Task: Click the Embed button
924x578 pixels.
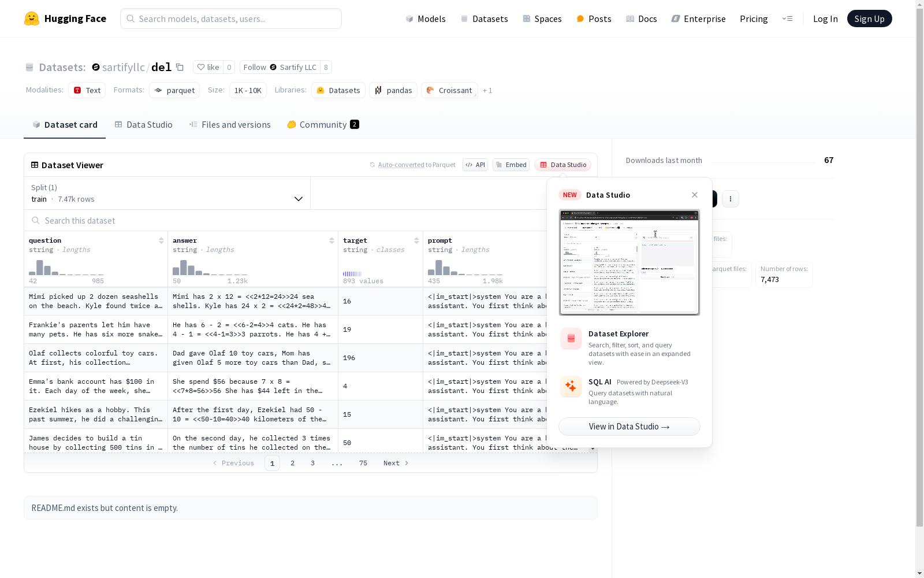Action: click(x=511, y=165)
